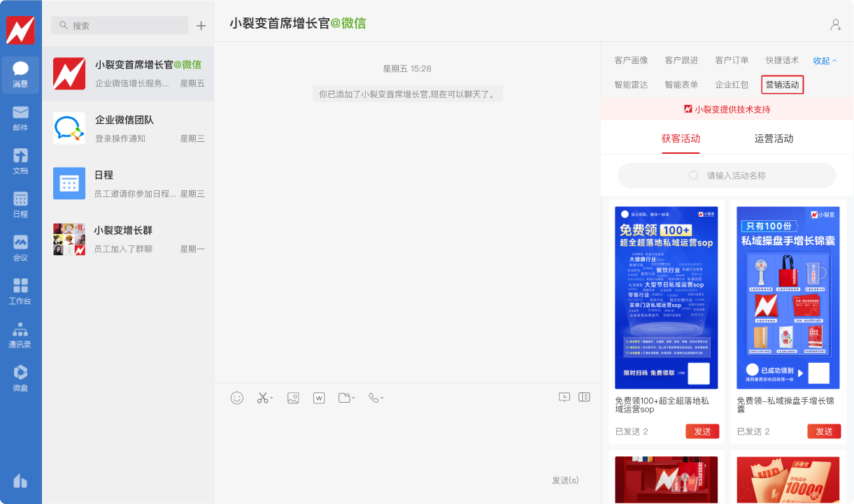Open the red 10000 poster thumbnail
Viewport: 854px width, 504px height.
click(788, 480)
